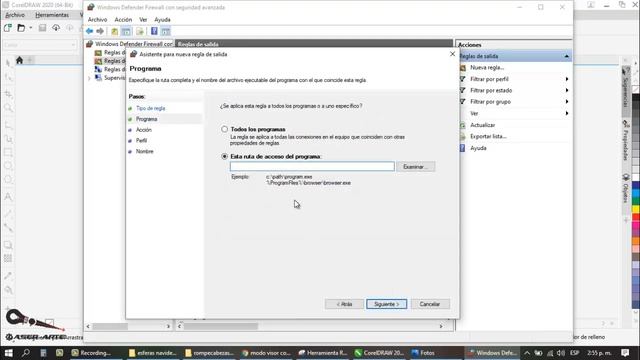Open CorelDRAW Herramientas menu
Screen dimensions: 640x360
[52, 15]
